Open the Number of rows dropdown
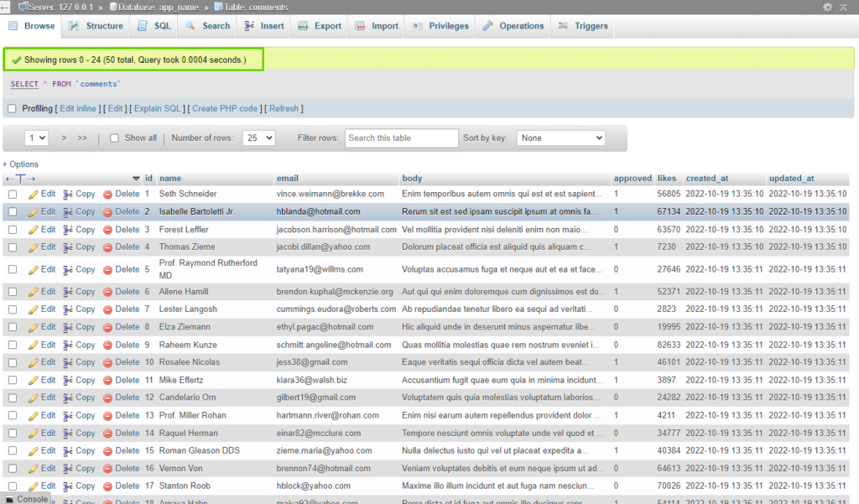859x504 pixels. 258,138
